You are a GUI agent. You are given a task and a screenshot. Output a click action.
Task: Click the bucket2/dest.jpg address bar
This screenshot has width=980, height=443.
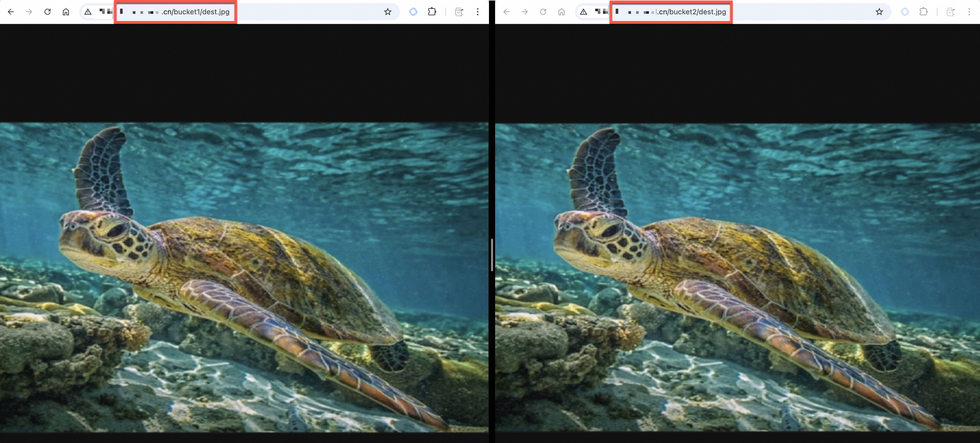(692, 12)
